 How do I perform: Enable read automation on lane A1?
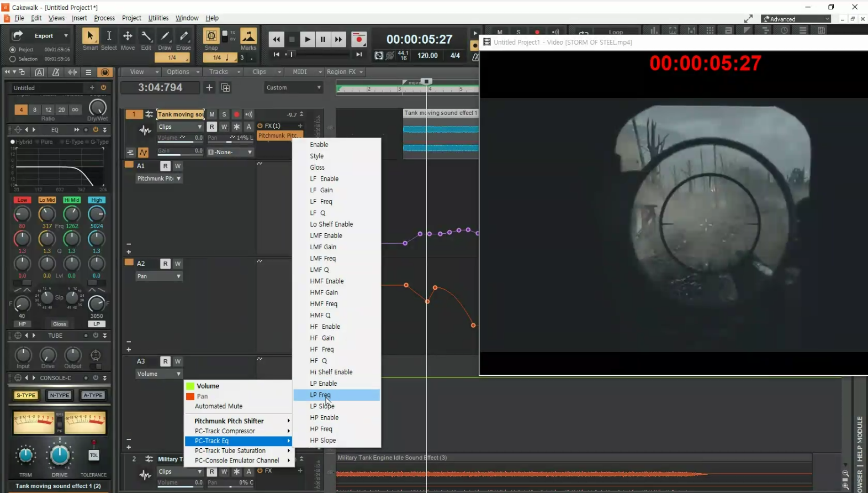tap(165, 166)
